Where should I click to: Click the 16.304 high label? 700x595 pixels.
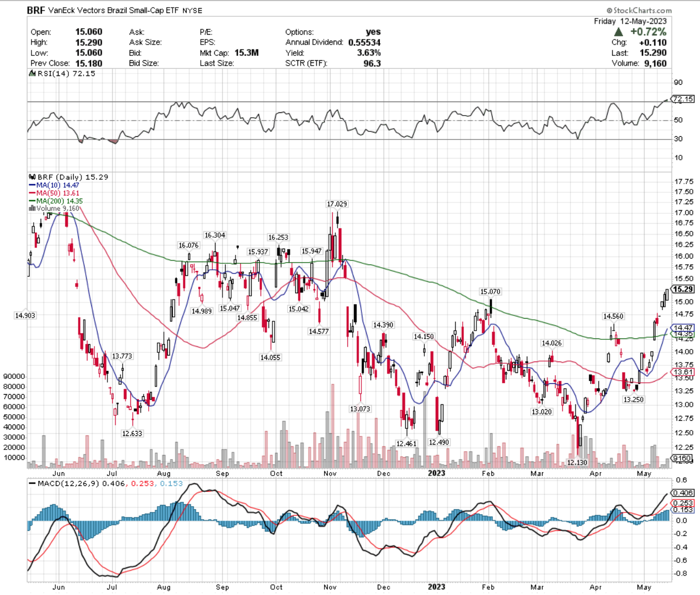point(215,235)
